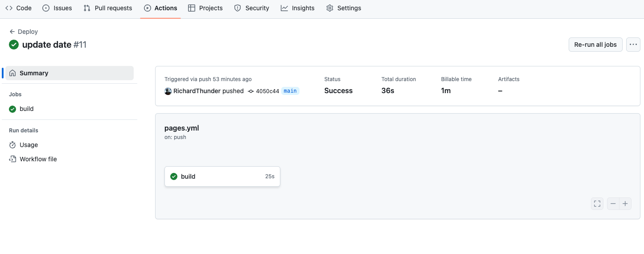The image size is (644, 254).
Task: Toggle fullscreen workflow graph view
Action: coord(597,204)
